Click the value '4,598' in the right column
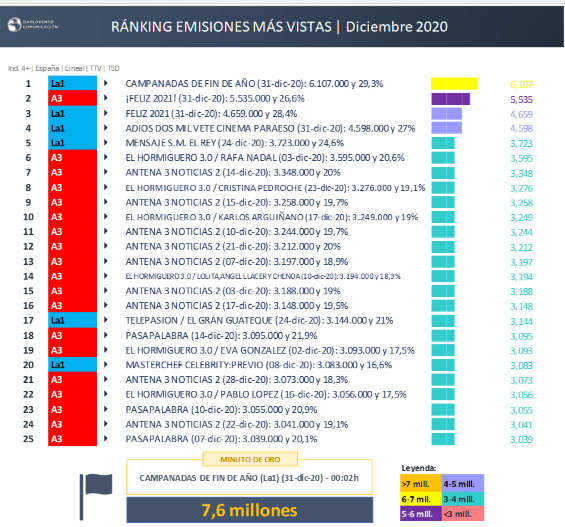565x527 pixels. (521, 128)
